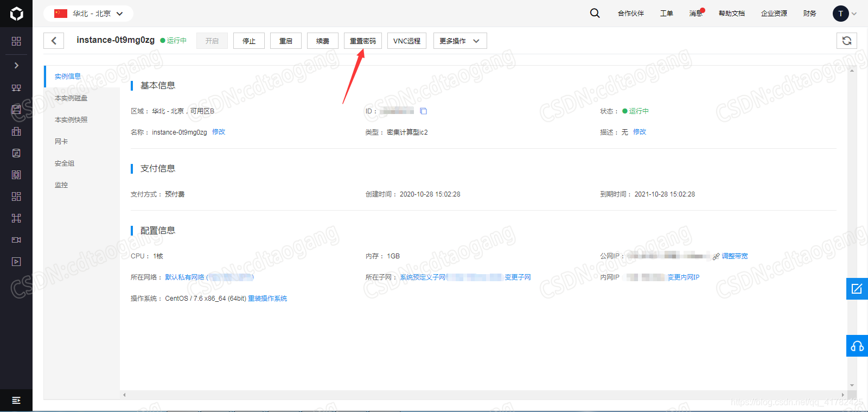The image size is (868, 412).
Task: Select the 本实例磁盘 tab
Action: click(x=82, y=98)
